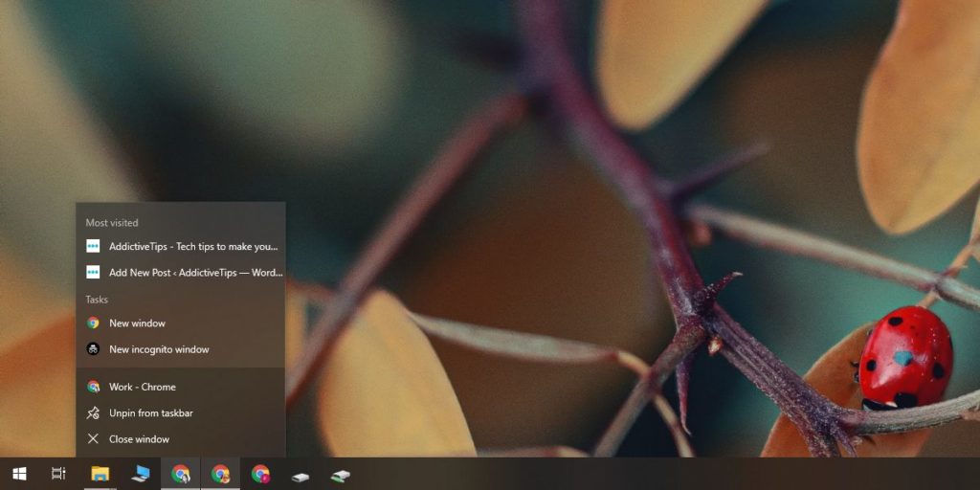Select Work - Chrome in the jump list
The image size is (980, 490).
pyautogui.click(x=181, y=387)
